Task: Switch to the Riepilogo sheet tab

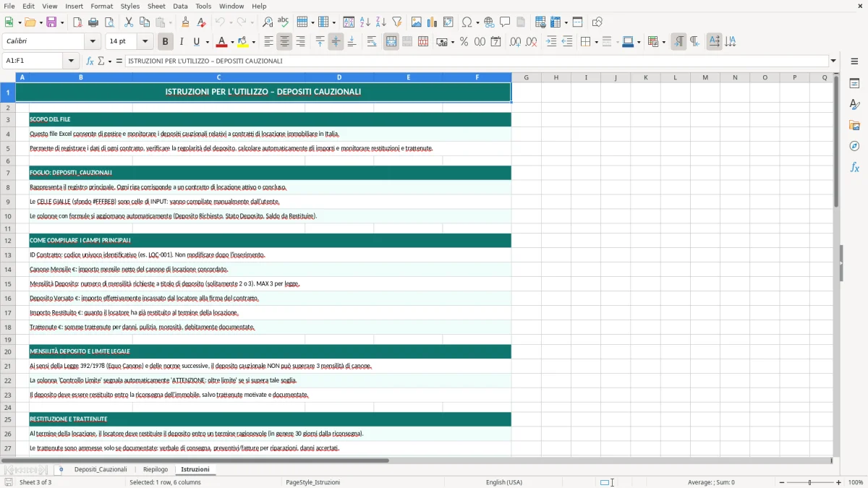Action: (156, 469)
